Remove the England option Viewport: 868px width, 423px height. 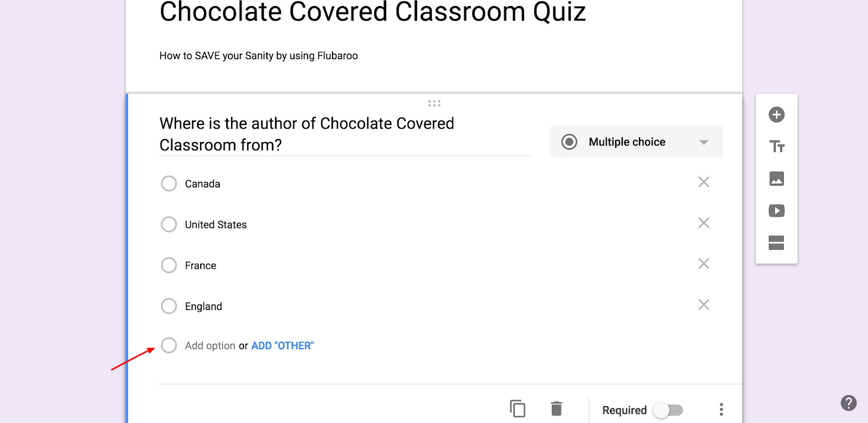pos(704,305)
